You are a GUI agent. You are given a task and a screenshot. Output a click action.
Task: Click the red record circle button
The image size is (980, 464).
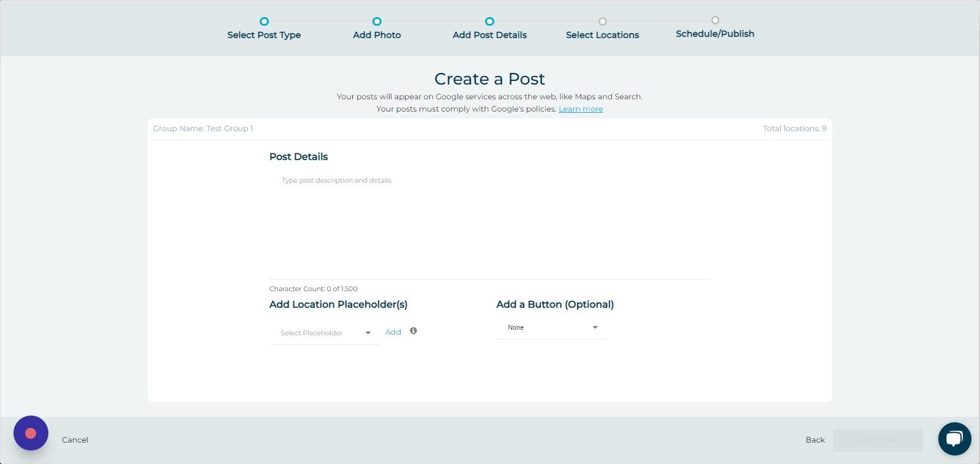click(x=31, y=433)
